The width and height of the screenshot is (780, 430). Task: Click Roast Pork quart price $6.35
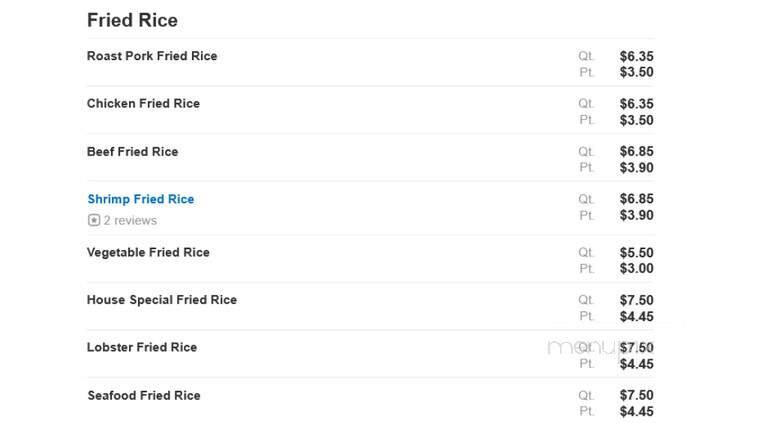[636, 56]
